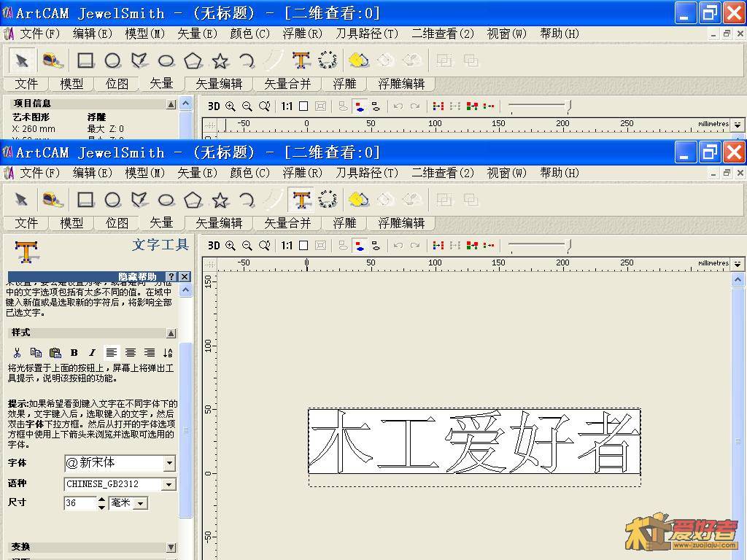This screenshot has height=560, width=747.
Task: Open ruler units dropdown in upper window
Action: pos(738,124)
